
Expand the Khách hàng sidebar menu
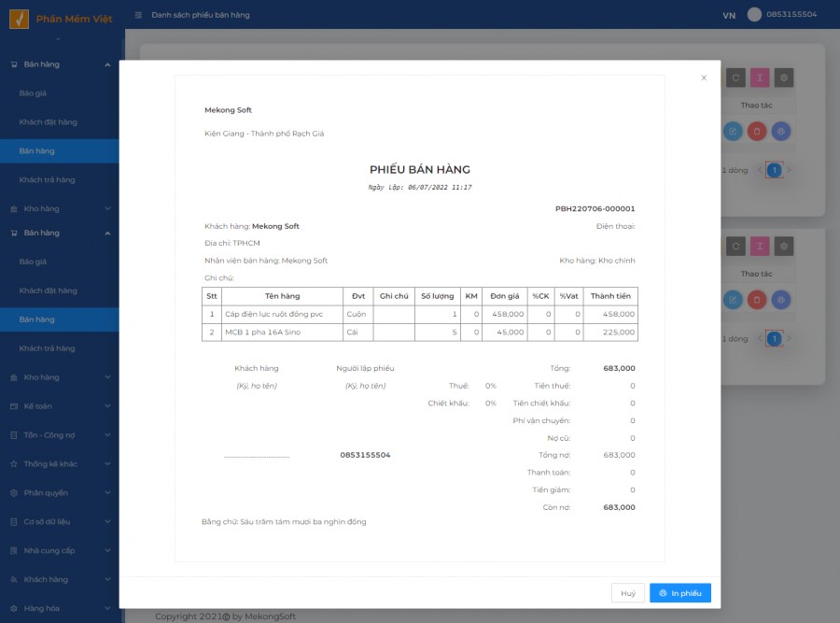point(60,580)
